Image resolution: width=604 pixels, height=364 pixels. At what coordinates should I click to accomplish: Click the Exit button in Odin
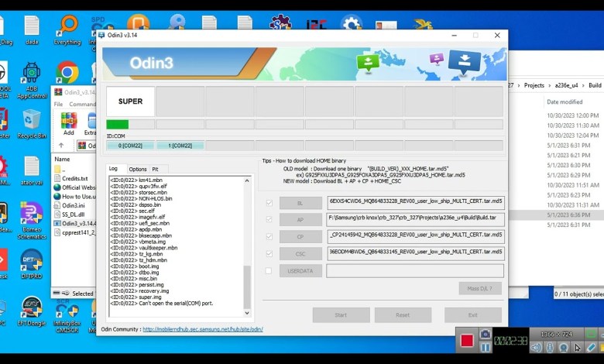coord(473,314)
